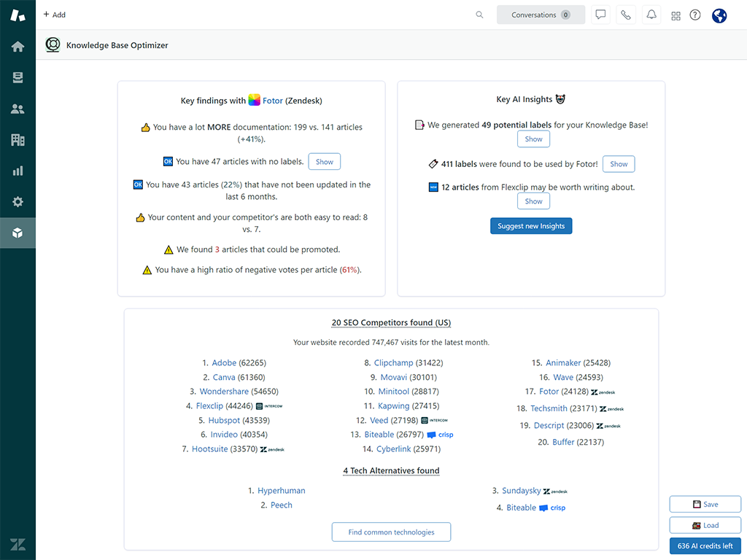Open the home dashboard icon
Viewport: 747px width, 560px height.
(x=18, y=45)
